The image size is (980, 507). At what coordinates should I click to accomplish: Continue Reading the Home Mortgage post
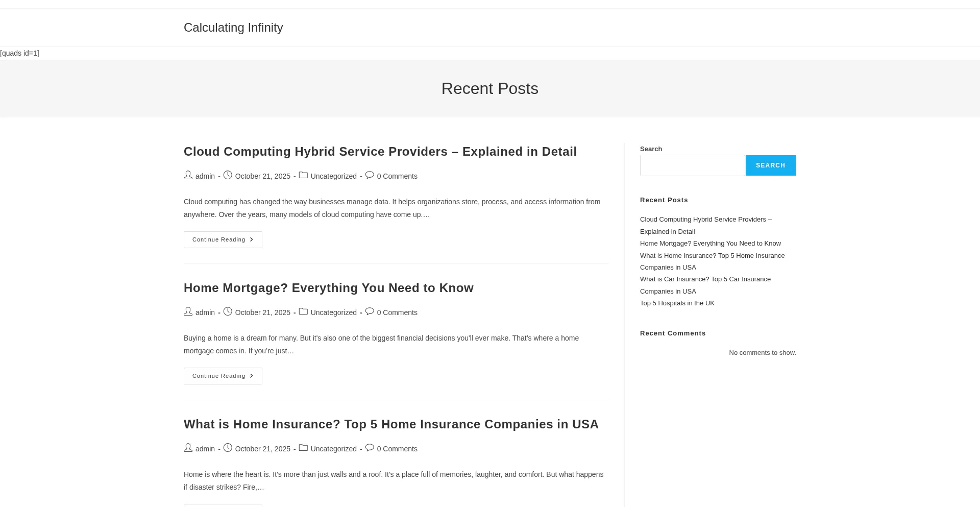click(223, 376)
